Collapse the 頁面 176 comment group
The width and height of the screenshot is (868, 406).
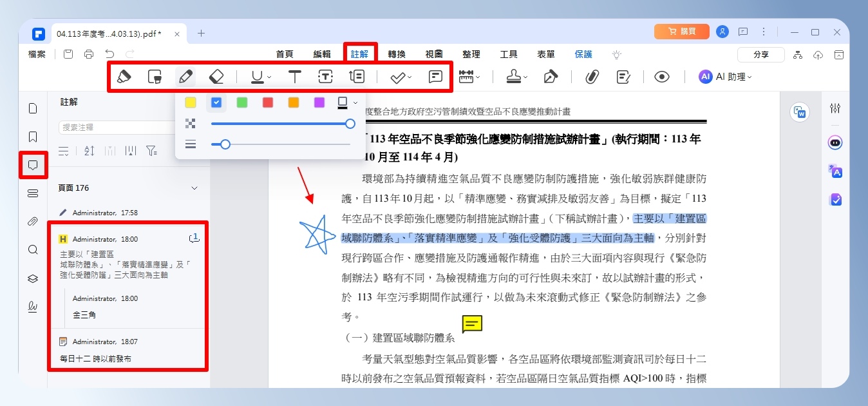pyautogui.click(x=194, y=188)
